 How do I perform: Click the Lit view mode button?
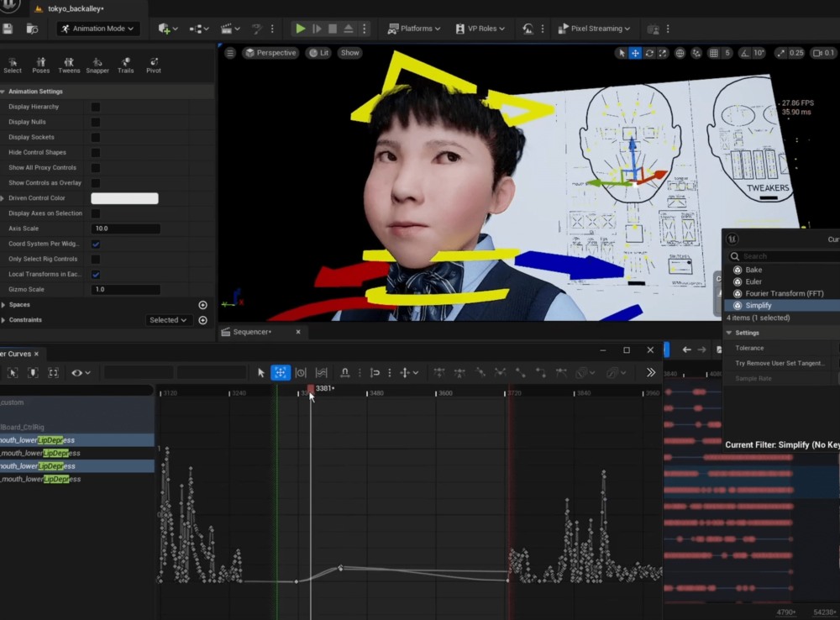pos(318,53)
